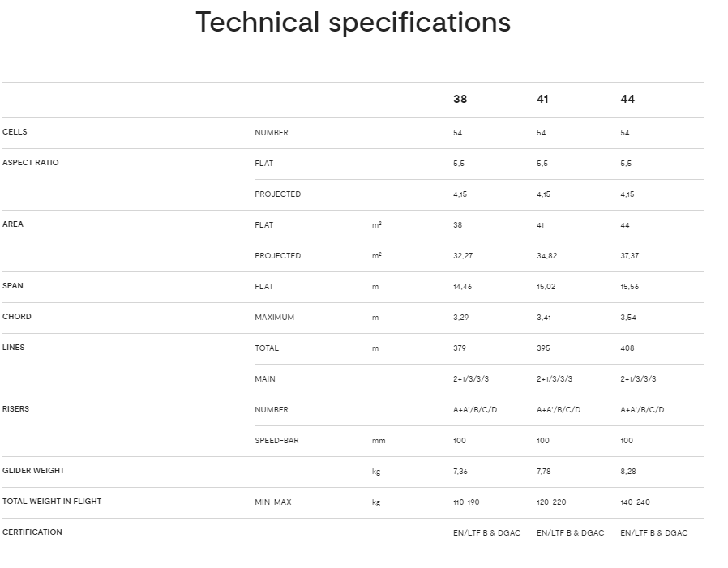
Task: Click the CERTIFICATION row label
Action: 32,532
